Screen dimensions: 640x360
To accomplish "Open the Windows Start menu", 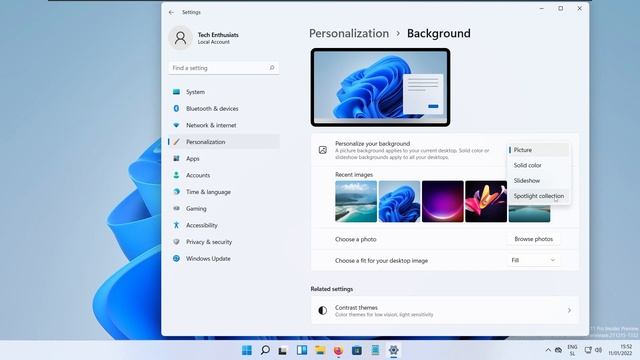I will click(247, 350).
